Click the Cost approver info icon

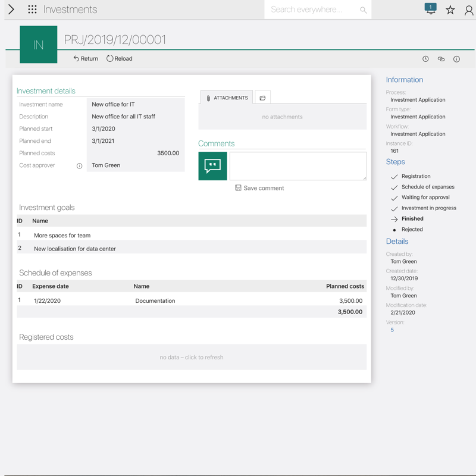point(79,166)
